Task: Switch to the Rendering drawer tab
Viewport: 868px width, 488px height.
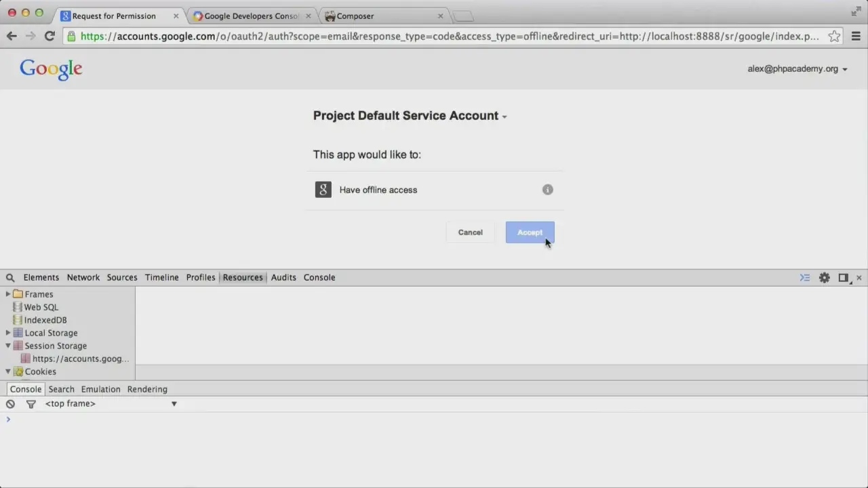Action: (147, 389)
